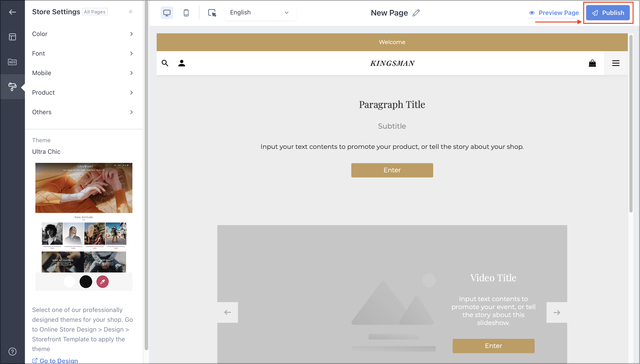Open the SEO panel in the sidebar
Screen dimensions: 640x364
pyautogui.click(x=12, y=62)
